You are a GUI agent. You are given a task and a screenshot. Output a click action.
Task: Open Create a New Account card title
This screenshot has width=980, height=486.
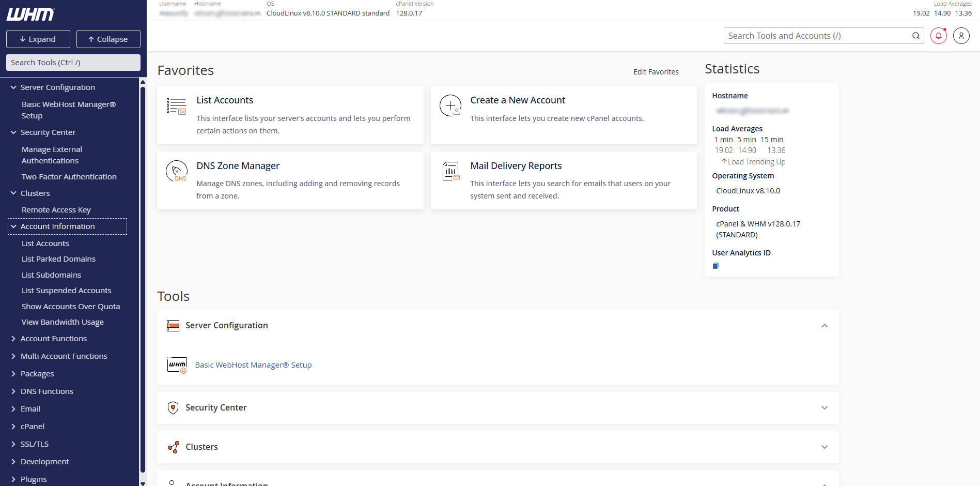518,100
